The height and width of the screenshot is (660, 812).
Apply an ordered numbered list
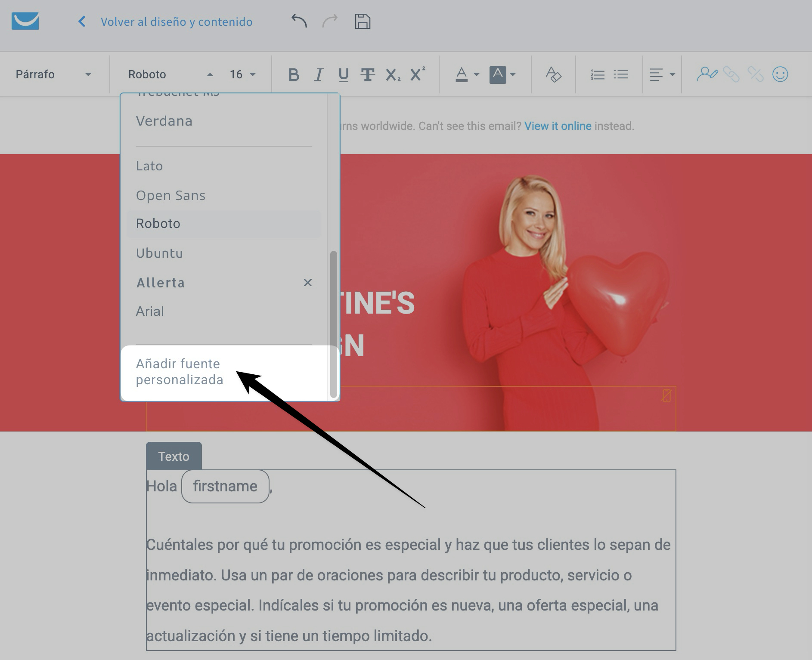(597, 74)
